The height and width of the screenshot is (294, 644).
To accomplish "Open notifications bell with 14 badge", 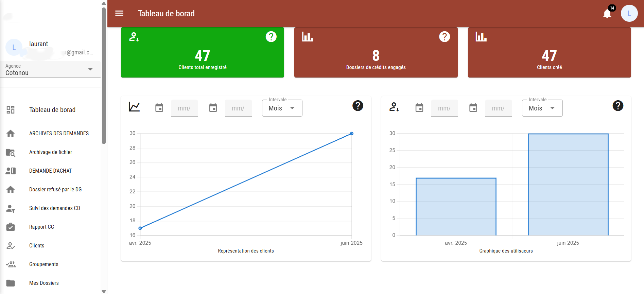I will (x=608, y=13).
